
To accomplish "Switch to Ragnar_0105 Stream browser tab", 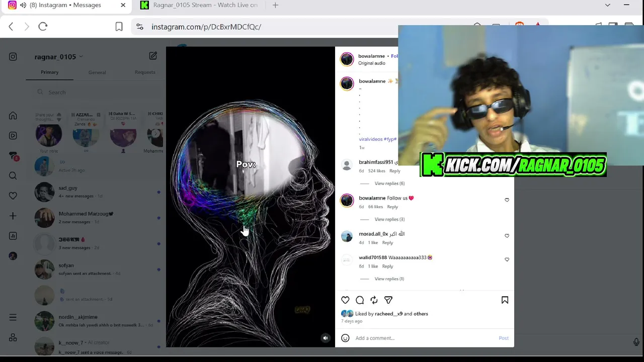I will tap(199, 5).
